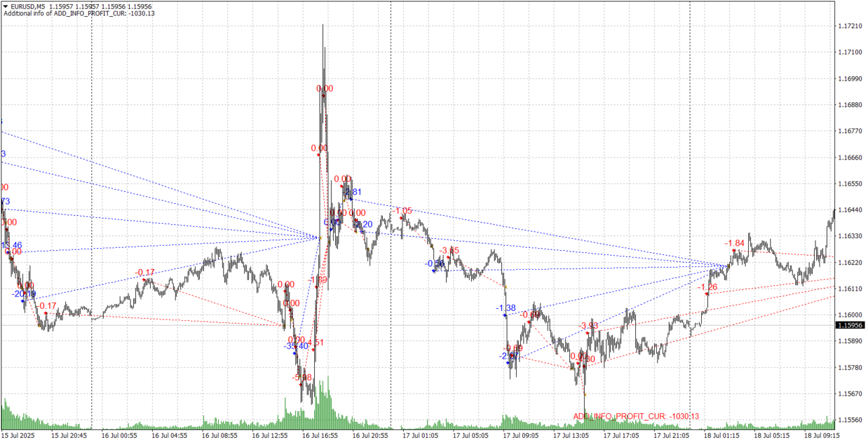Click the 16 Jul 20:55 time label

(371, 435)
